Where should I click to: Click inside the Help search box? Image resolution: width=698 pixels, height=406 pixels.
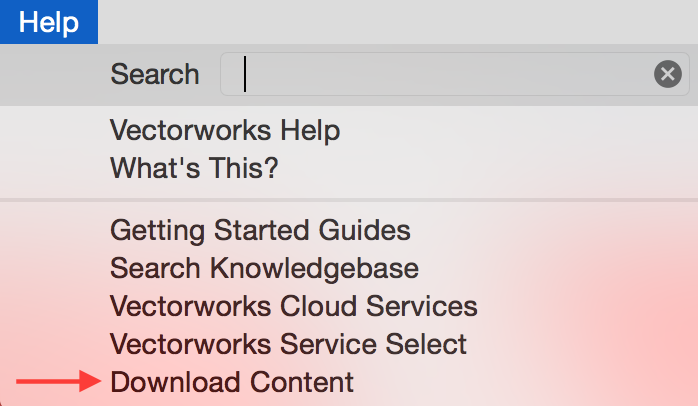coord(440,74)
